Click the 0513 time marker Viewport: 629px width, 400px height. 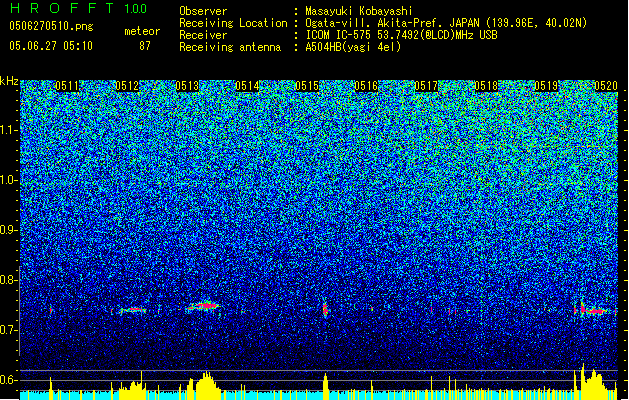[x=187, y=86]
